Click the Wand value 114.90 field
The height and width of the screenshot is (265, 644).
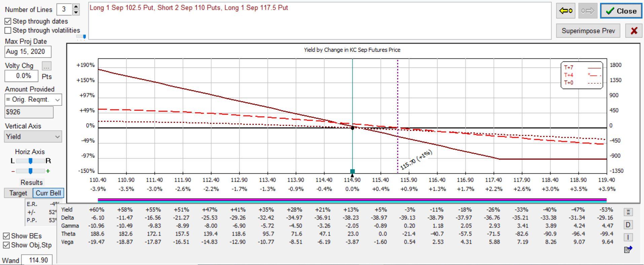tap(37, 260)
